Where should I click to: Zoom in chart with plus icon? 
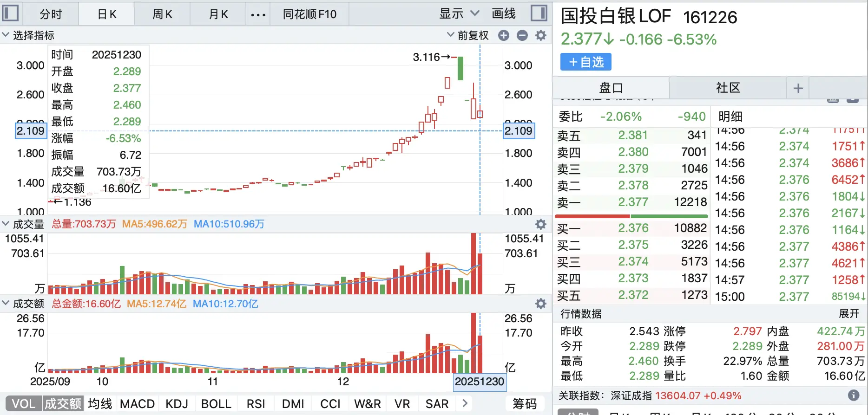(504, 35)
